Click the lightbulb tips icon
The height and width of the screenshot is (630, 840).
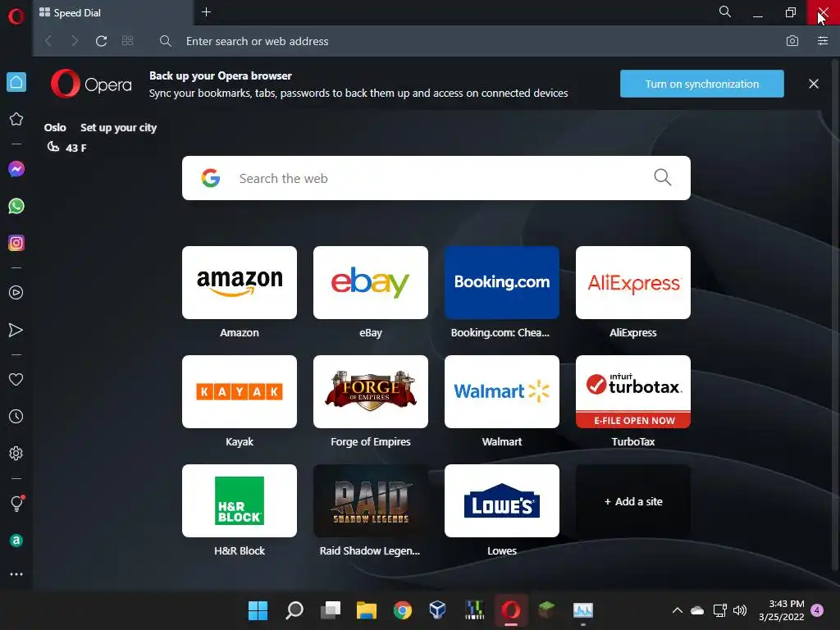click(16, 503)
